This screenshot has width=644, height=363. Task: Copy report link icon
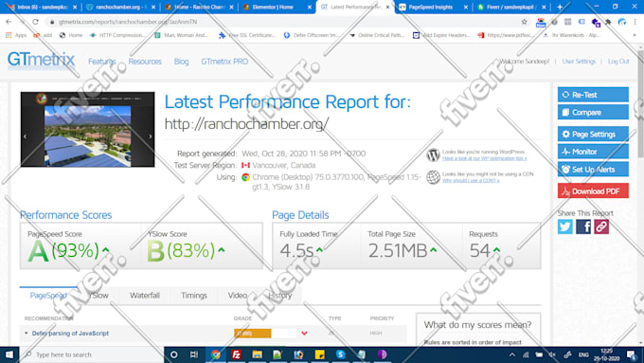click(x=601, y=227)
